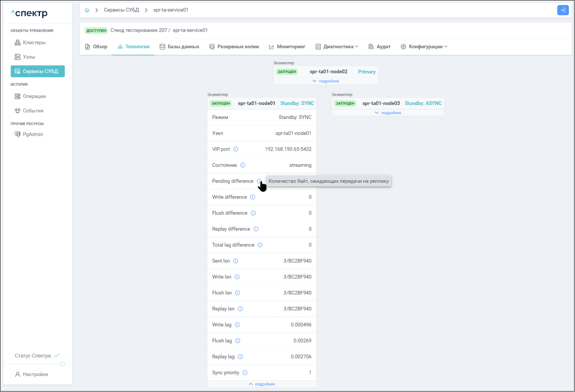Image resolution: width=575 pixels, height=392 pixels.
Task: Click the logout icon button top right
Action: pyautogui.click(x=563, y=10)
